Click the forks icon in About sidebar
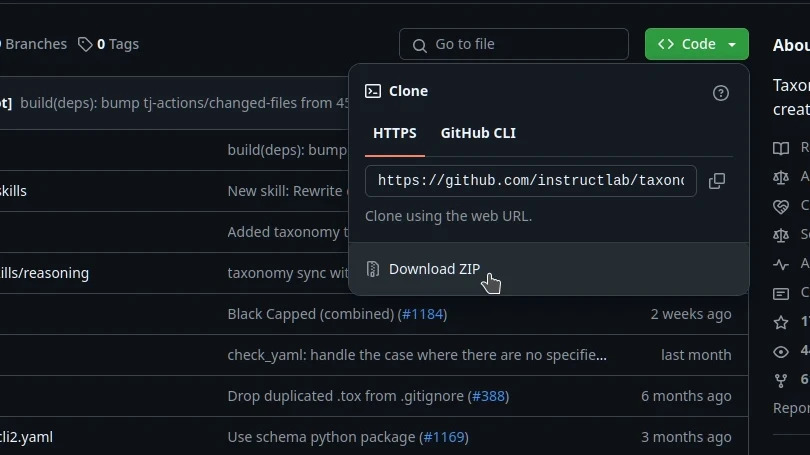The width and height of the screenshot is (810, 455). tap(781, 380)
